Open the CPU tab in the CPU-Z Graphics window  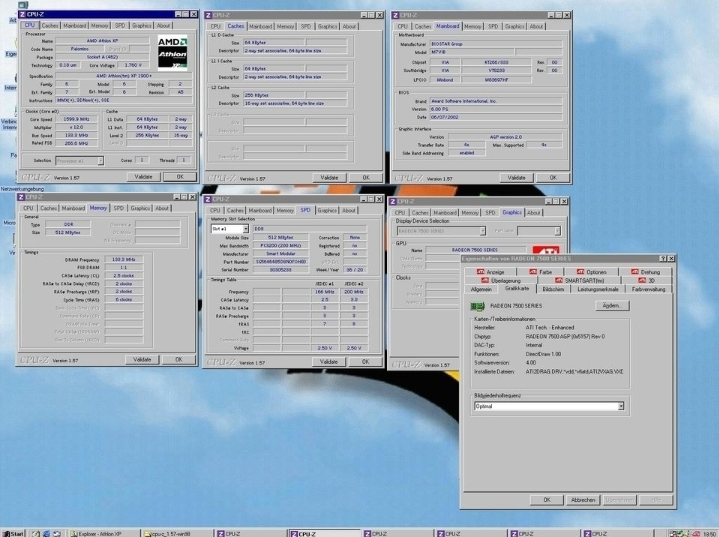[x=400, y=213]
